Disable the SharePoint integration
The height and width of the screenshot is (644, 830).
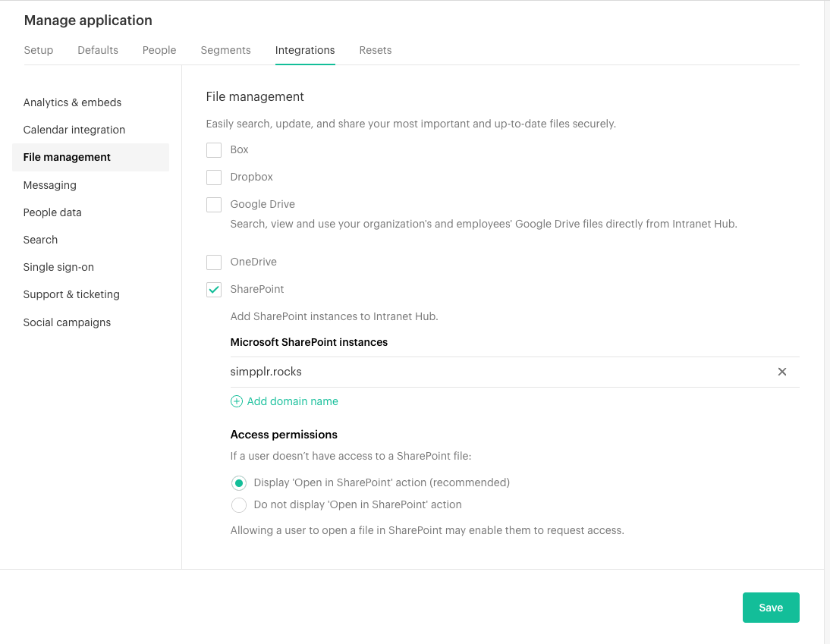click(213, 289)
